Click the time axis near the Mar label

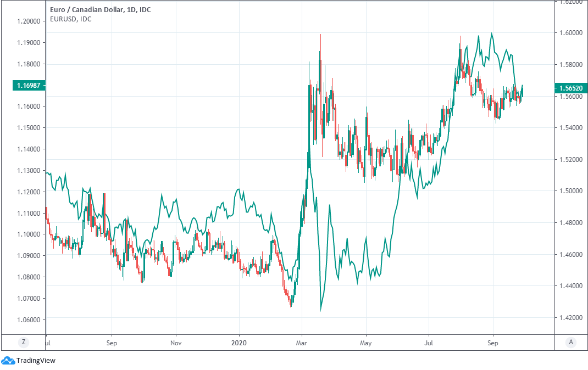pyautogui.click(x=301, y=343)
